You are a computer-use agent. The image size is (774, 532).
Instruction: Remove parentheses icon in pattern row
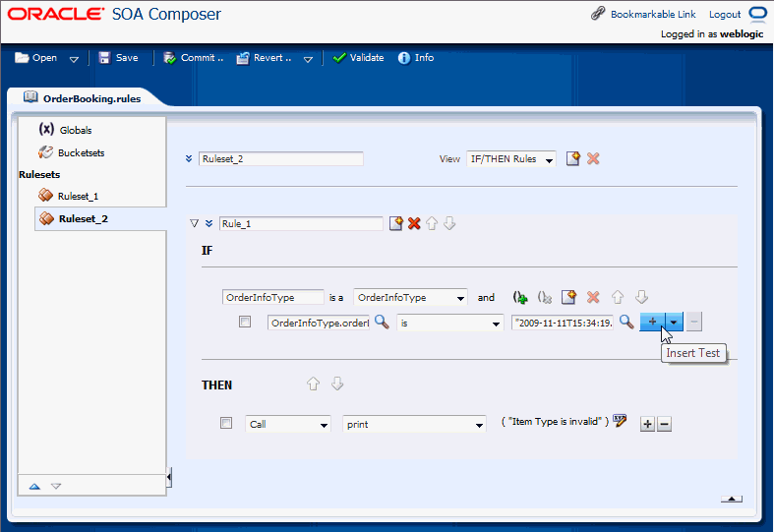pyautogui.click(x=545, y=297)
